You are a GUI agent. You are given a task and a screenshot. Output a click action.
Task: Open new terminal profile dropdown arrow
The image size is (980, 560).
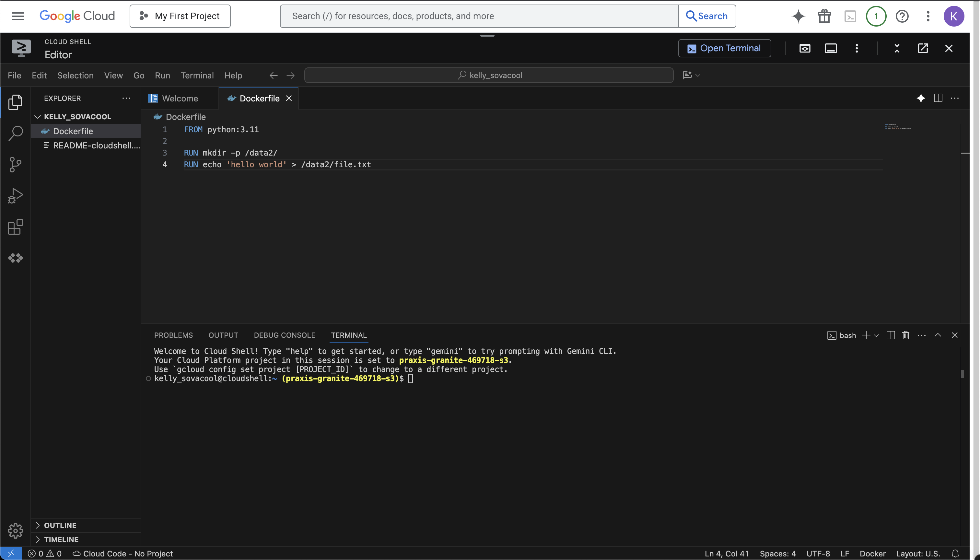click(877, 335)
